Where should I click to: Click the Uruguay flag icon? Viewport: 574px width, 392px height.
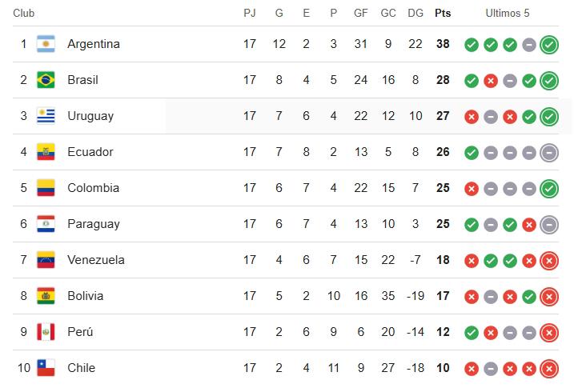[x=46, y=116]
